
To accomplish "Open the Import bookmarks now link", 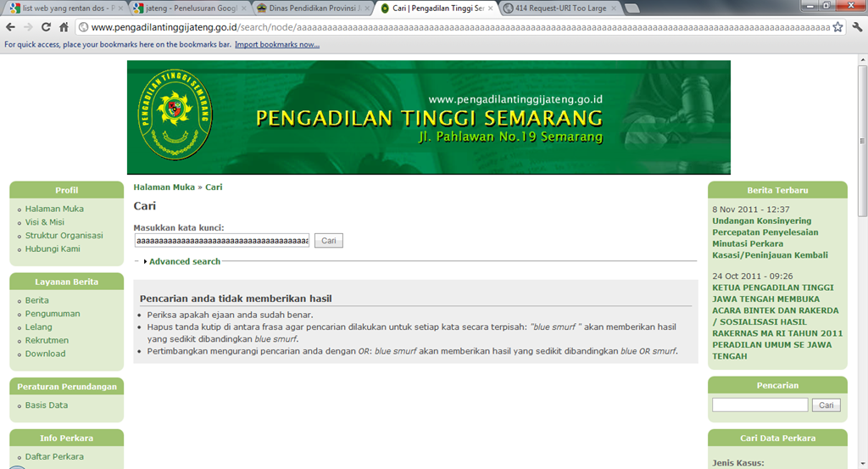I will click(277, 44).
